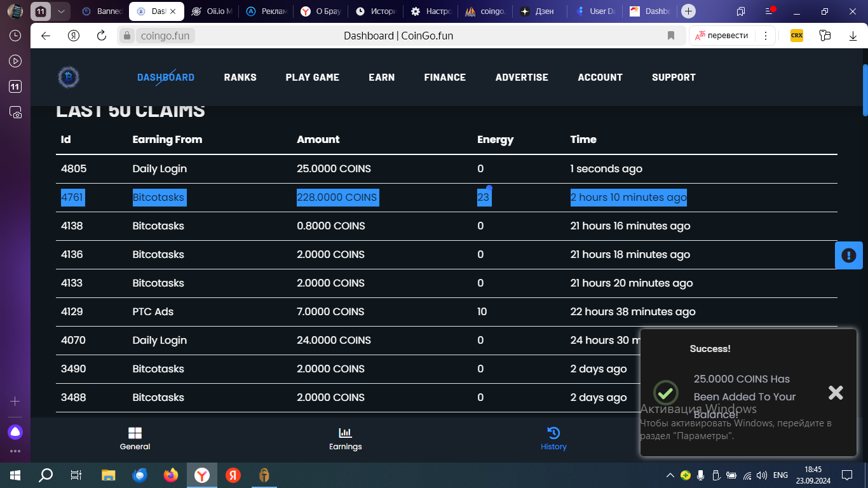This screenshot has height=488, width=868.
Task: Click the CRX extension icon
Action: [x=796, y=36]
